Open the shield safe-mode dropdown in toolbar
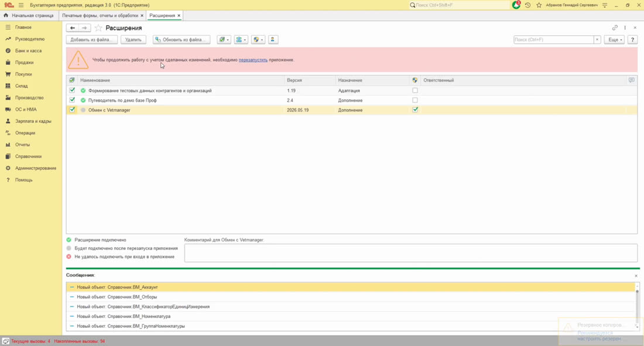644x346 pixels. coord(258,39)
